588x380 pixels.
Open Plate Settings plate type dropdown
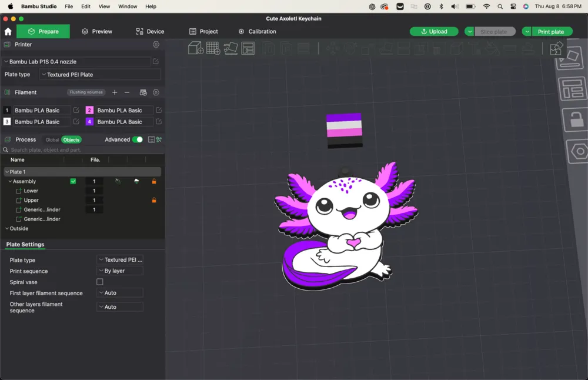(x=120, y=259)
